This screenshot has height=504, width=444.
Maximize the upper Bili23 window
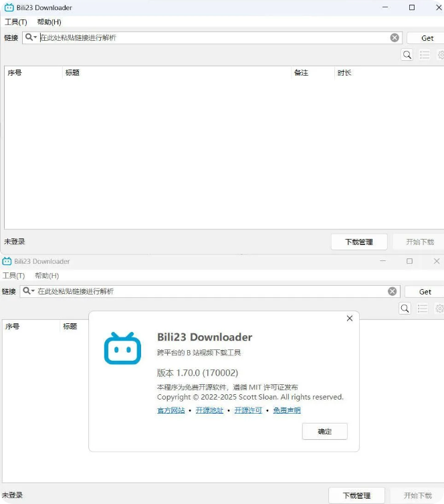point(412,7)
